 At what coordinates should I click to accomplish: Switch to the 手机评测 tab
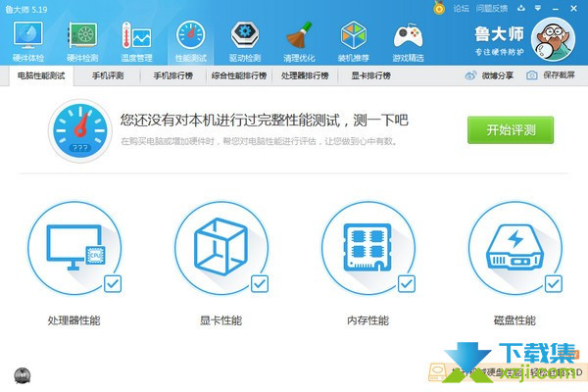click(x=108, y=75)
